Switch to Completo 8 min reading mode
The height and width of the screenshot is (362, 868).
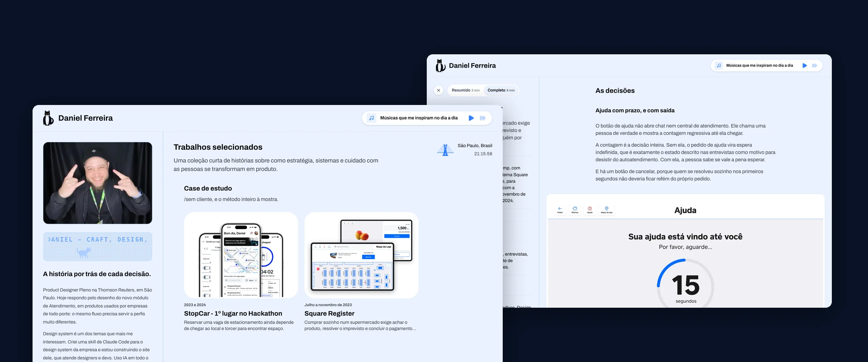coord(501,90)
